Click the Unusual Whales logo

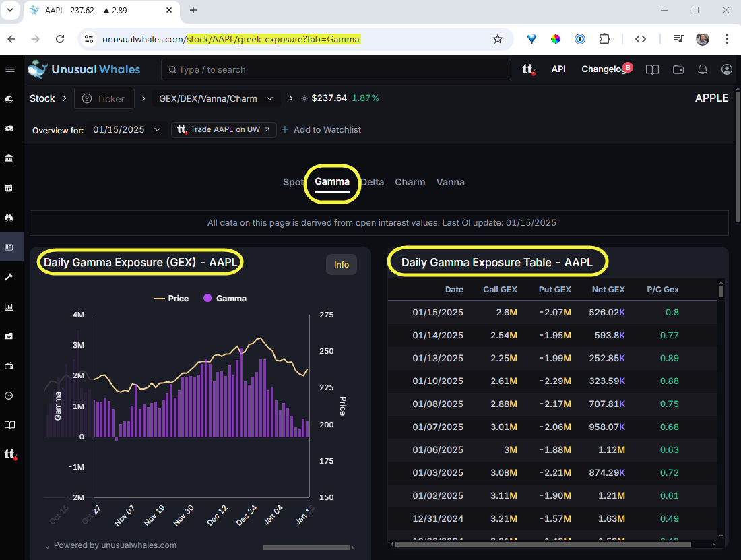[x=84, y=69]
